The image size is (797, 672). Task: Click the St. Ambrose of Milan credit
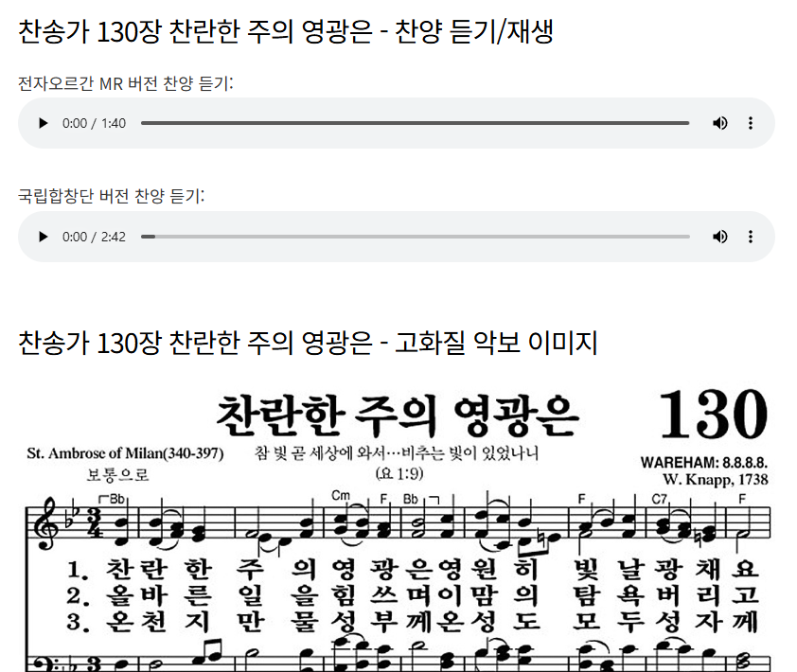(x=125, y=453)
